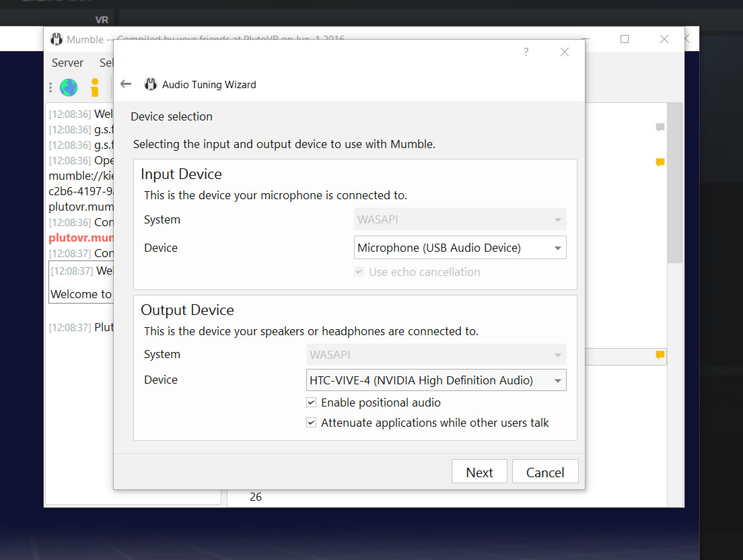743x560 pixels.
Task: Open the Microphone (USB Audio Device) dropdown
Action: tap(460, 247)
